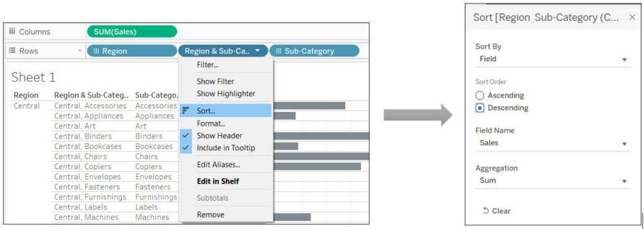This screenshot has height=229, width=644.
Task: Select the Descending radio button
Action: tap(480, 108)
